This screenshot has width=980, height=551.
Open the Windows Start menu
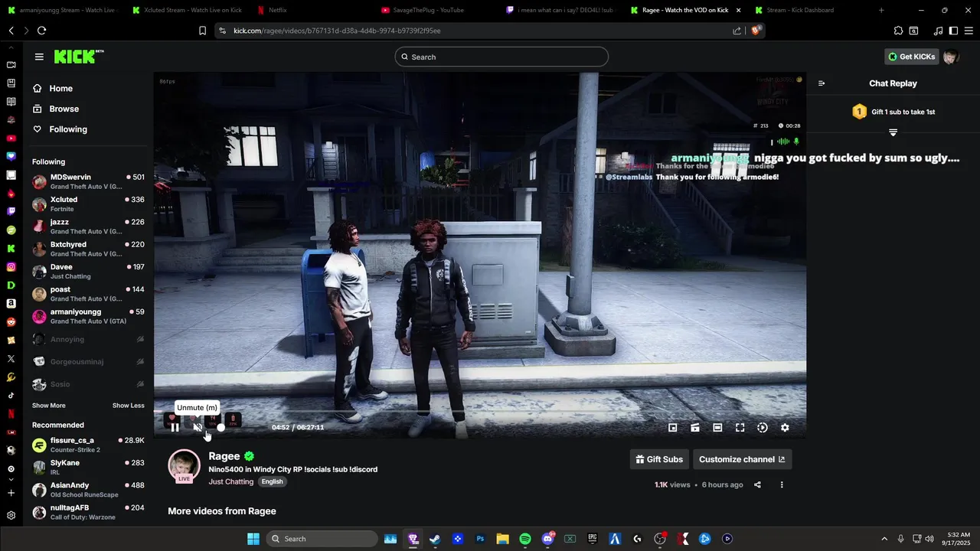[253, 539]
